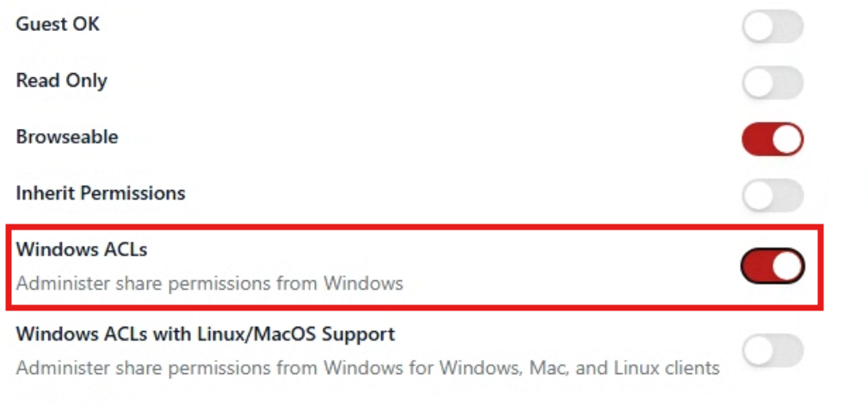
Task: Click the Guest OK label
Action: (x=58, y=24)
